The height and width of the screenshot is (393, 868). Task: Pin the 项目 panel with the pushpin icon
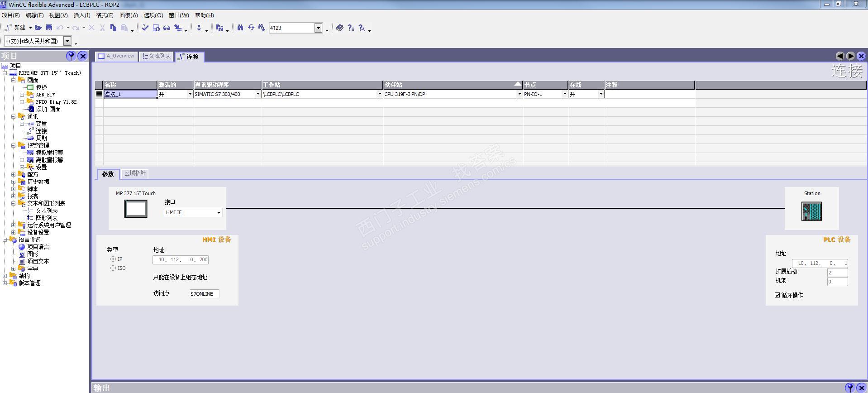click(71, 56)
